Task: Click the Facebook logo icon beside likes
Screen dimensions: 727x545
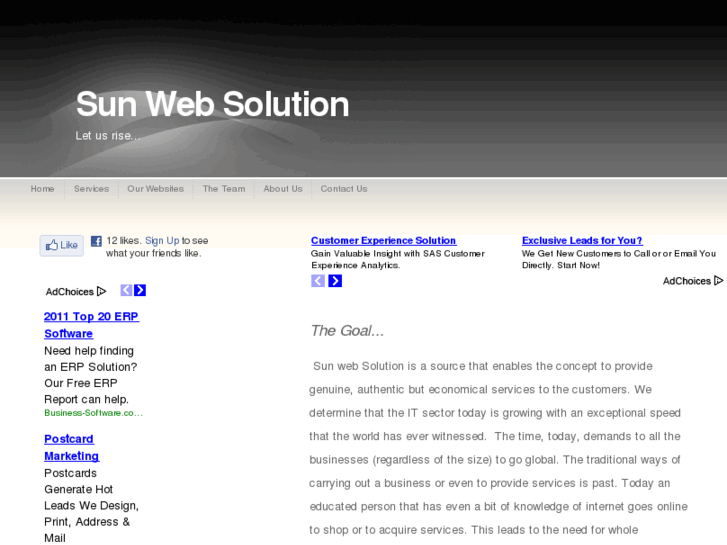Action: tap(96, 241)
